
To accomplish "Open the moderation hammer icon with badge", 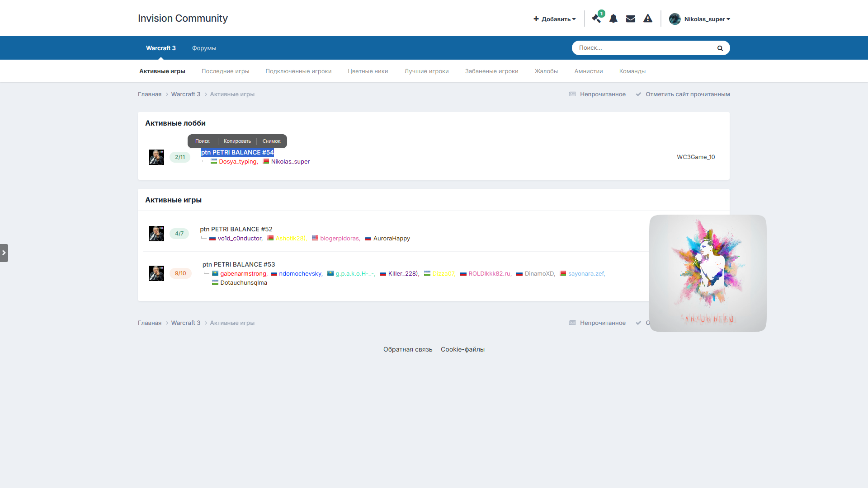I will [x=597, y=19].
